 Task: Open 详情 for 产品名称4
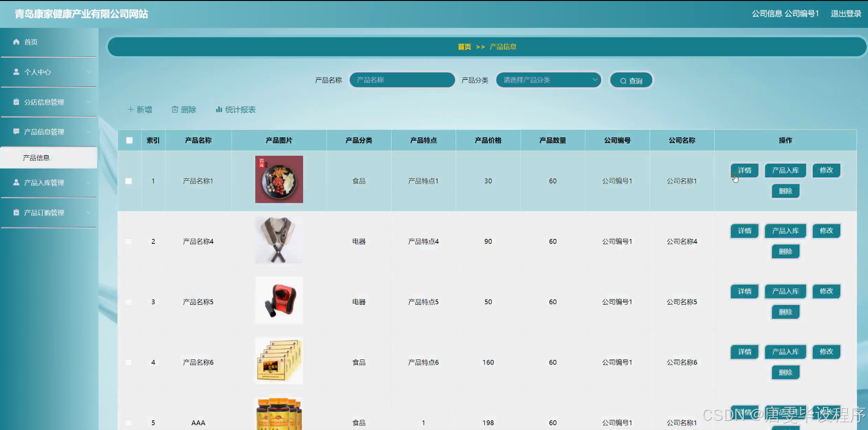click(x=745, y=231)
